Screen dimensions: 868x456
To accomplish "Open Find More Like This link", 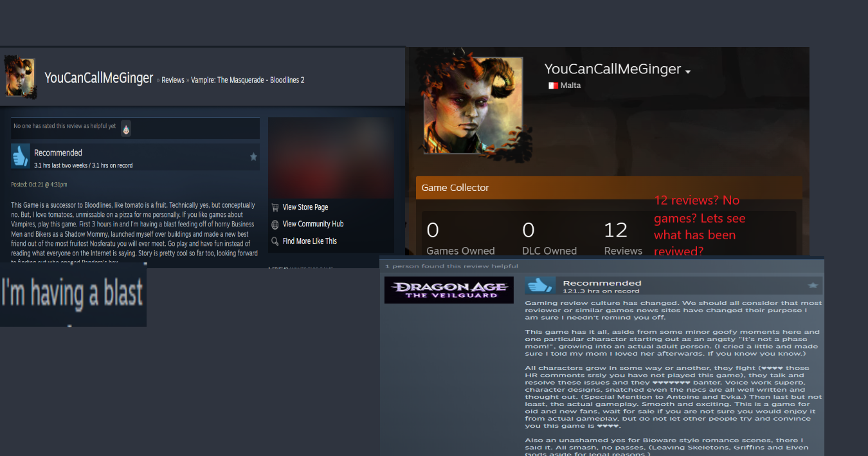I will [310, 241].
